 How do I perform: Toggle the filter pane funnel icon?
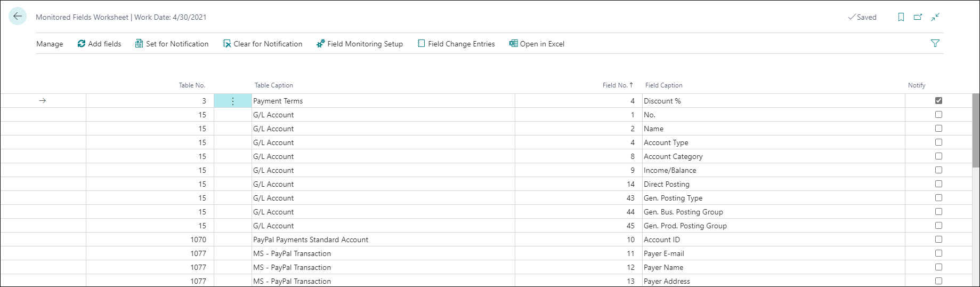coord(935,43)
